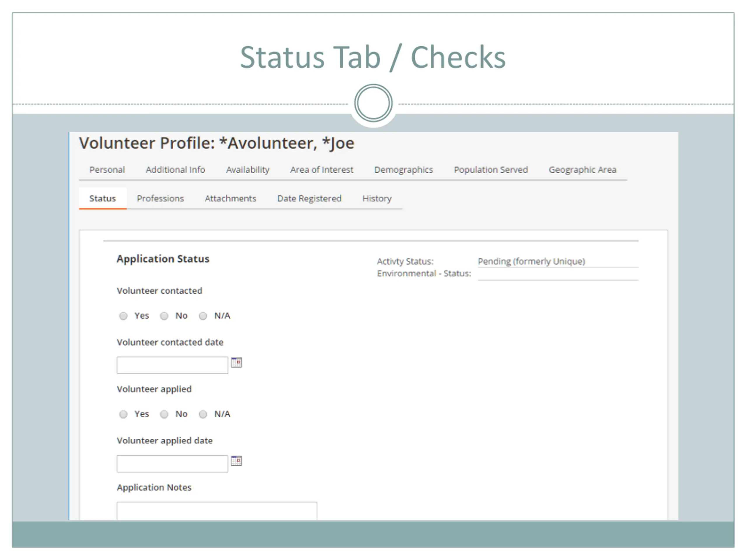Screen dimensions: 747x560
Task: Open the Personal tab
Action: [x=107, y=169]
